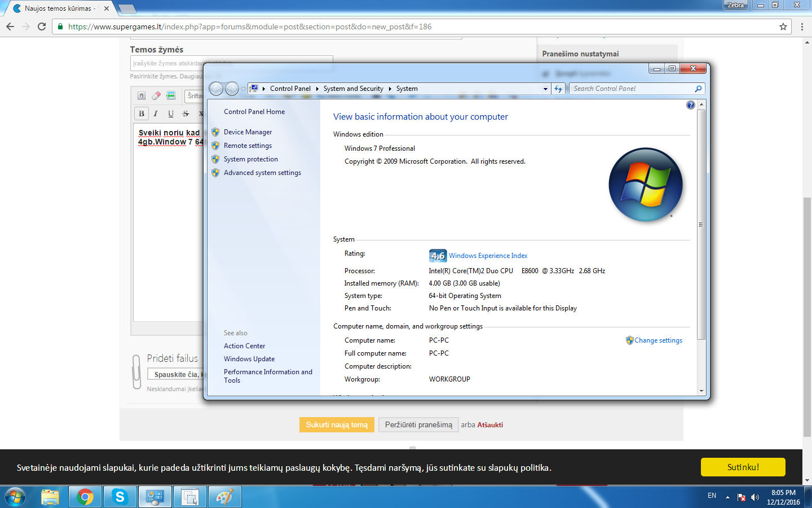Screen dimensions: 812x508
Task: Click the Sukurti naują temą button
Action: point(337,424)
